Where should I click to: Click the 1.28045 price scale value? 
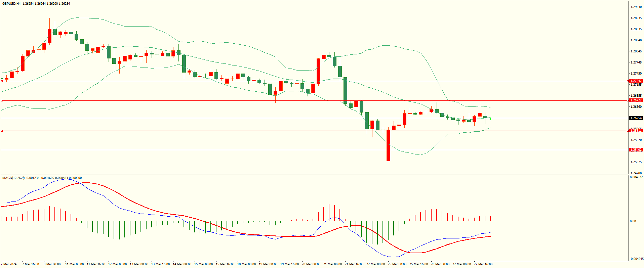pos(636,51)
